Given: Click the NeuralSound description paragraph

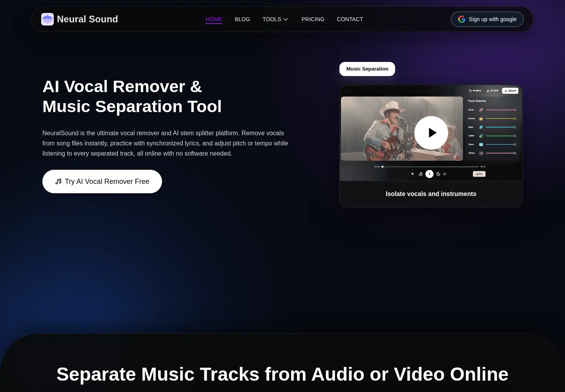Looking at the screenshot, I should pos(165,143).
